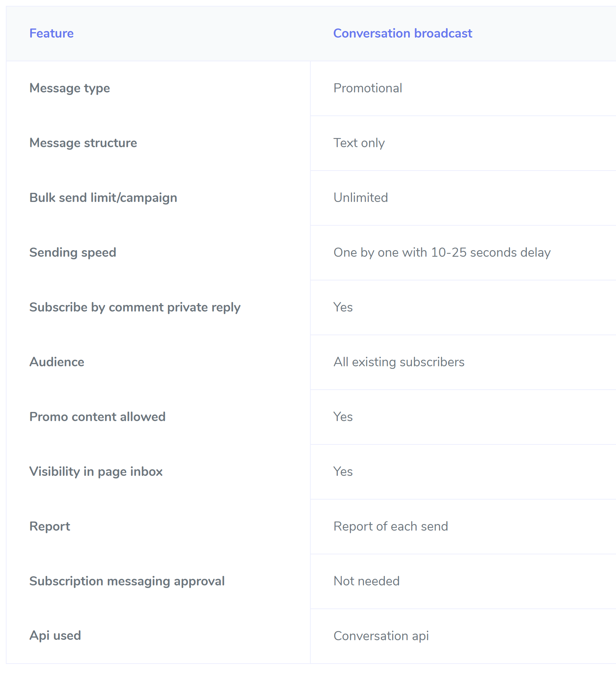Click the Audience row label

(57, 362)
